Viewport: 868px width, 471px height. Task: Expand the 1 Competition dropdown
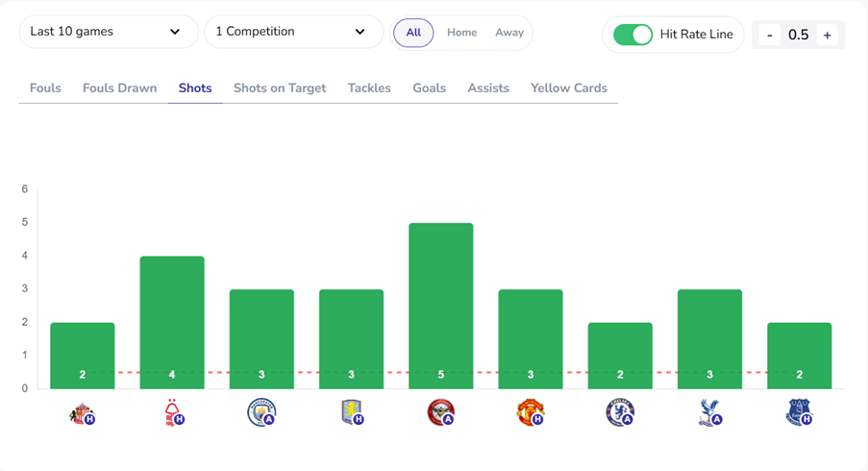[x=293, y=32]
